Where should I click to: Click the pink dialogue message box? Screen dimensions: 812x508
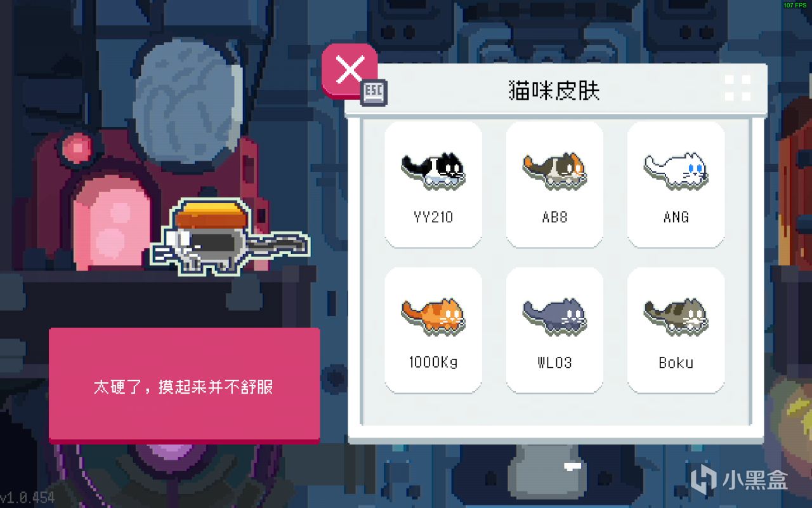[x=184, y=385]
